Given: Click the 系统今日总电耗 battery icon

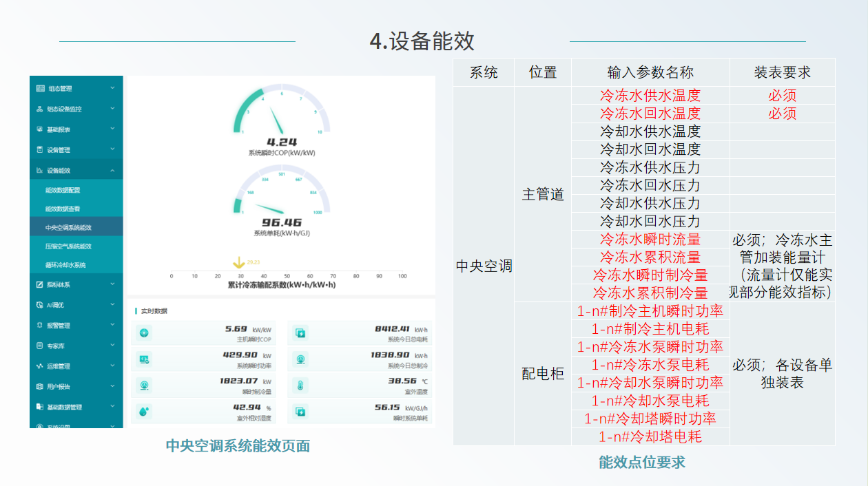Looking at the screenshot, I should pos(300,334).
